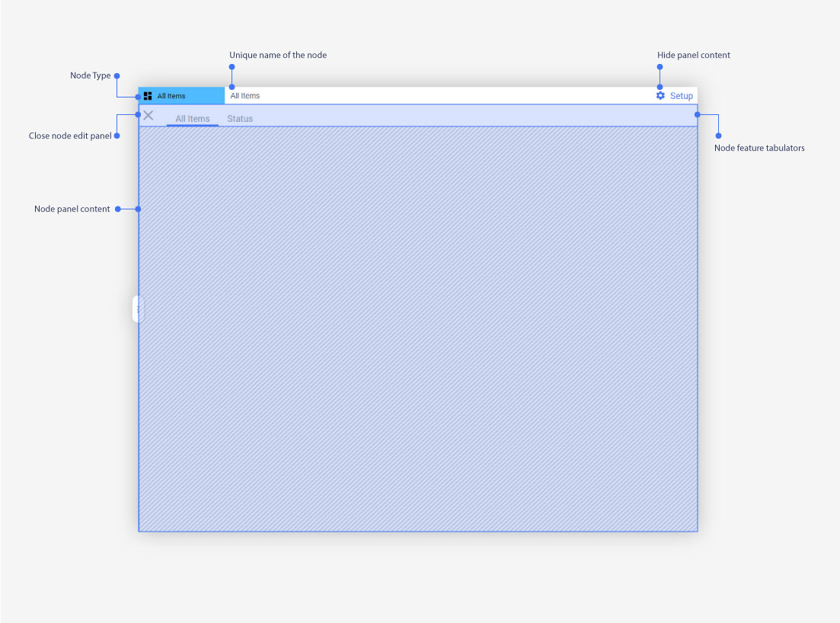
Task: Switch to the Status tab
Action: pos(239,118)
